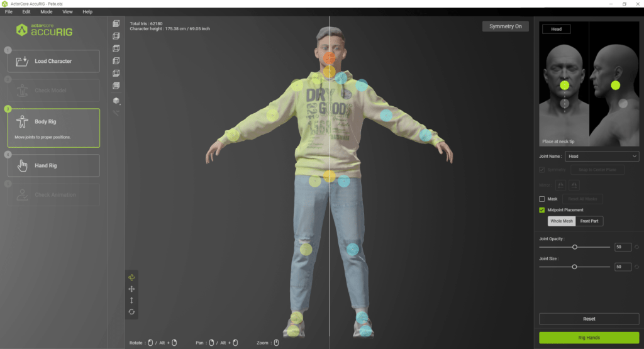The image size is (644, 349).
Task: Open the Edit menu
Action: 26,11
